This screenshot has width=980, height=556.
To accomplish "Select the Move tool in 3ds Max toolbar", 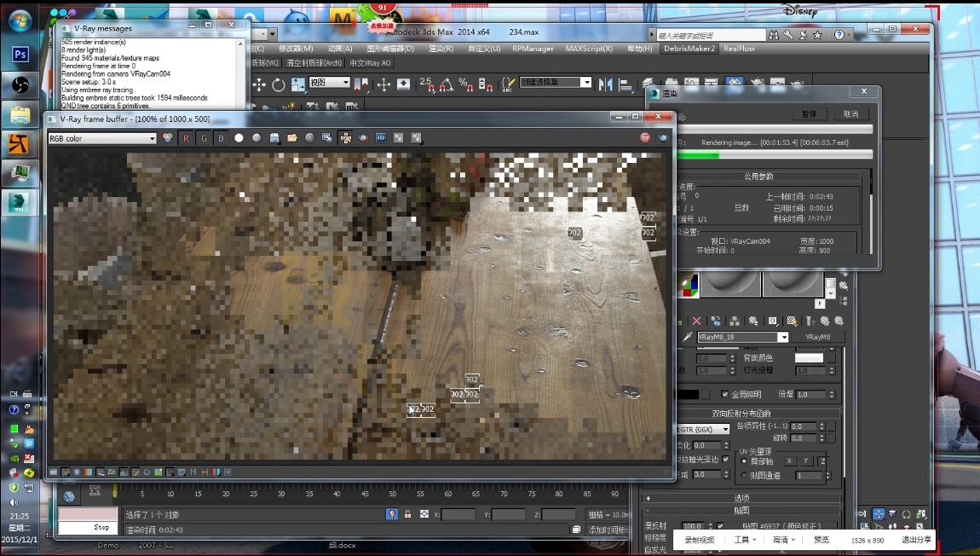I will pos(259,84).
